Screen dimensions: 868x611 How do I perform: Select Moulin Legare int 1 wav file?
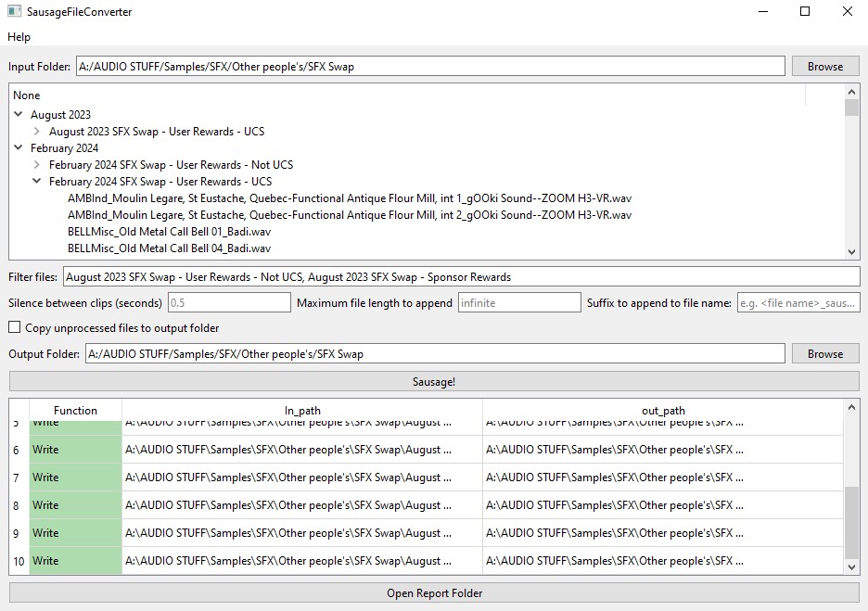350,198
